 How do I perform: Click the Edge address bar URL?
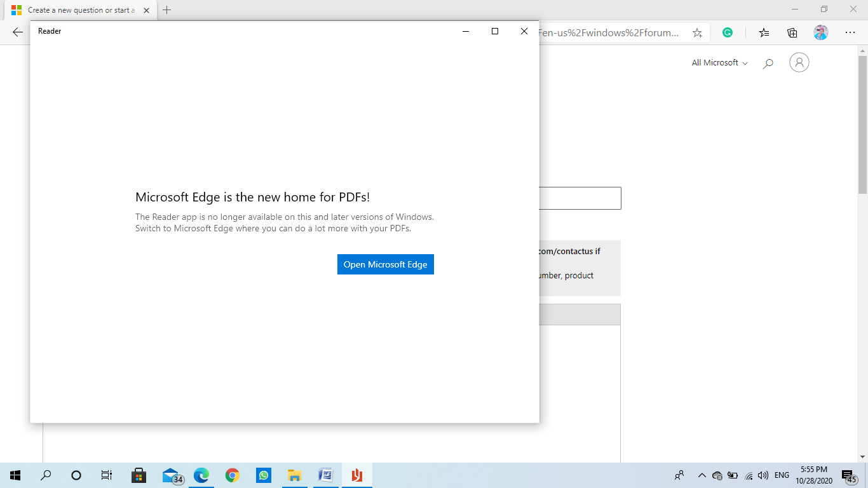tap(607, 33)
